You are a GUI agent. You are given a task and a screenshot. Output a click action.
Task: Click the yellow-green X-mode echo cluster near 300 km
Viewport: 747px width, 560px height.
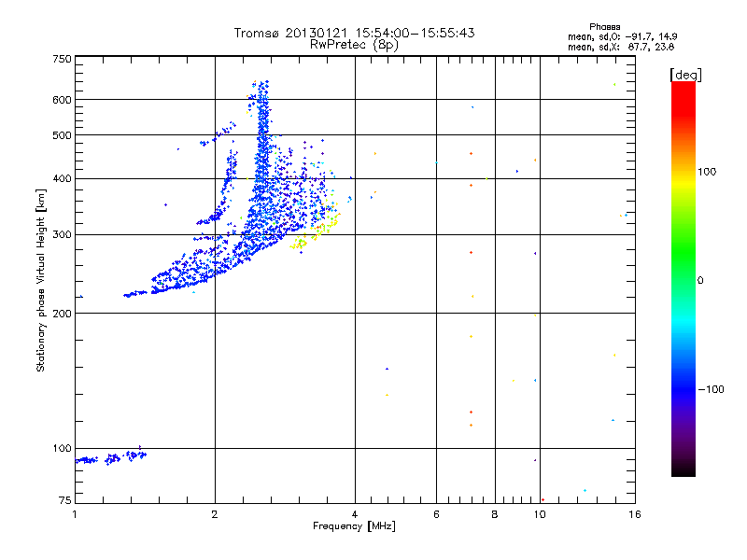316,229
